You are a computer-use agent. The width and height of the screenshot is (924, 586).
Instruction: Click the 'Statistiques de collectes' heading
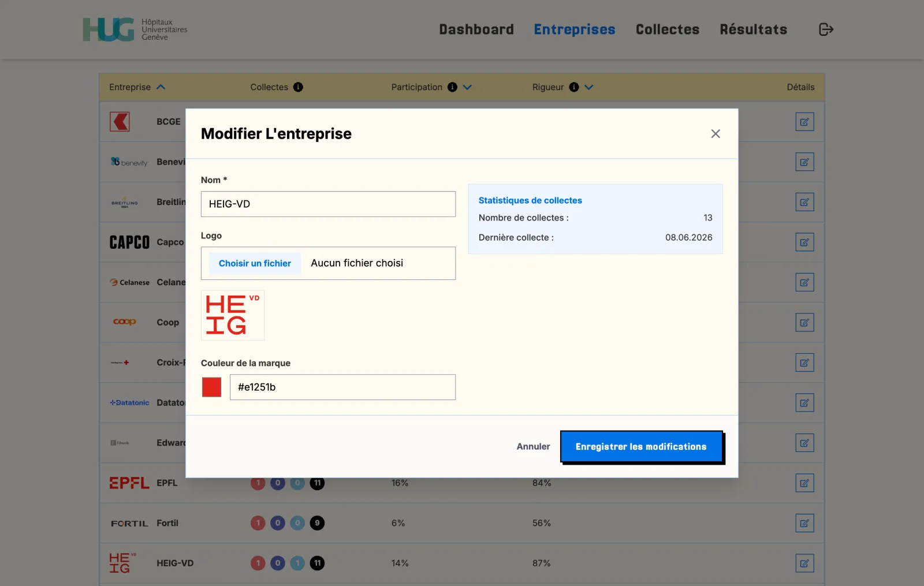point(530,200)
